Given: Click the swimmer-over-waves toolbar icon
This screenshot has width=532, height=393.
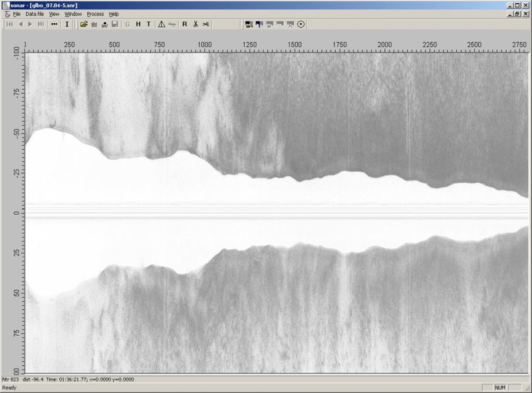Looking at the screenshot, I should (104, 24).
